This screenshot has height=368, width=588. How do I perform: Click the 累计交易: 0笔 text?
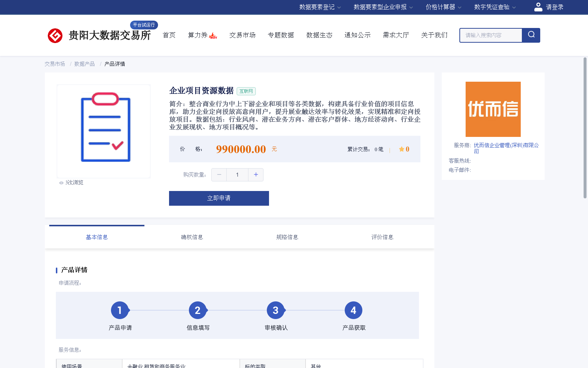pos(365,149)
